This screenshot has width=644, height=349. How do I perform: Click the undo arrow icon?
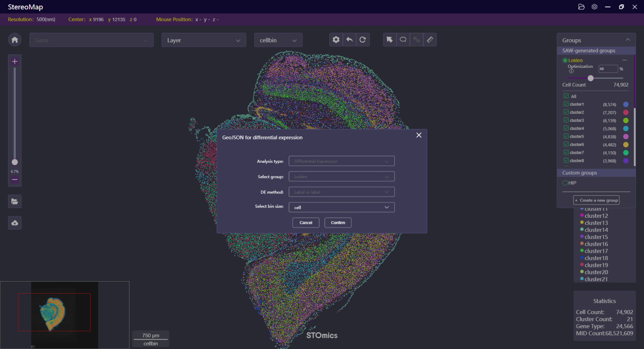349,40
